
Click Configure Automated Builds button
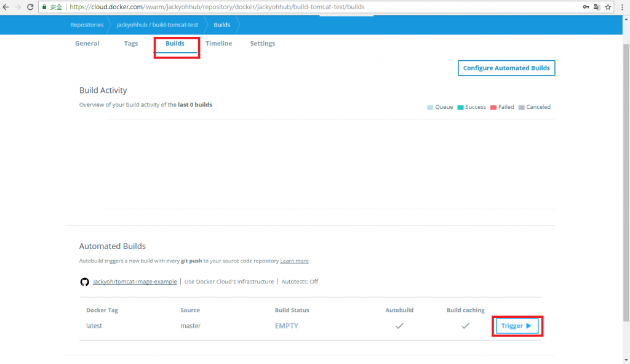point(506,68)
